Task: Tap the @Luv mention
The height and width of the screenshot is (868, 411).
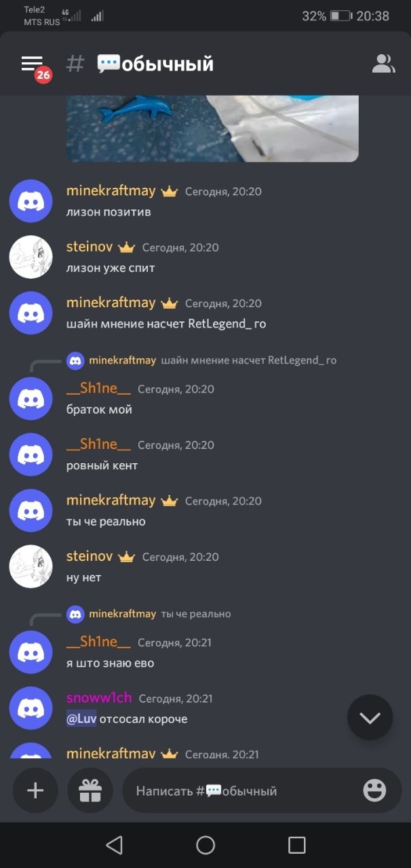Action: coord(81,719)
